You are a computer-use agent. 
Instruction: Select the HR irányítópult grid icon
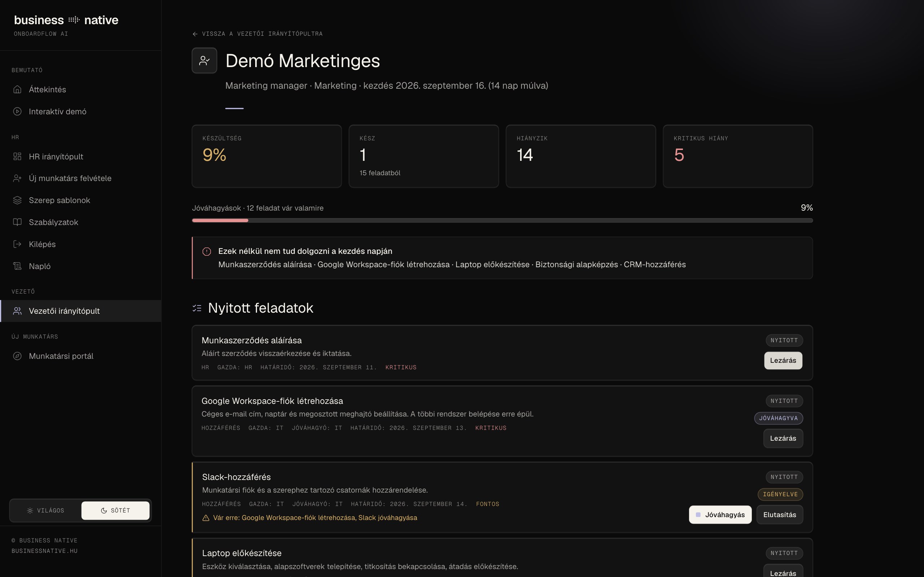[17, 157]
